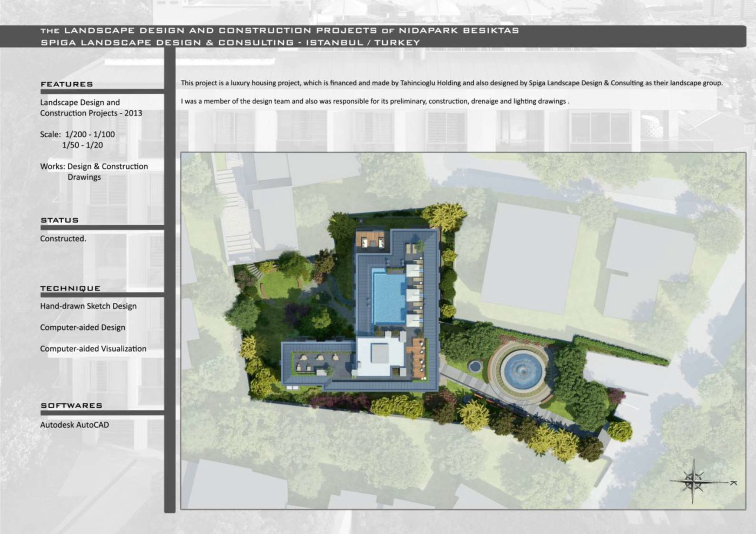Select the STATUS section heading
Screen dimensions: 756x534
coord(59,220)
